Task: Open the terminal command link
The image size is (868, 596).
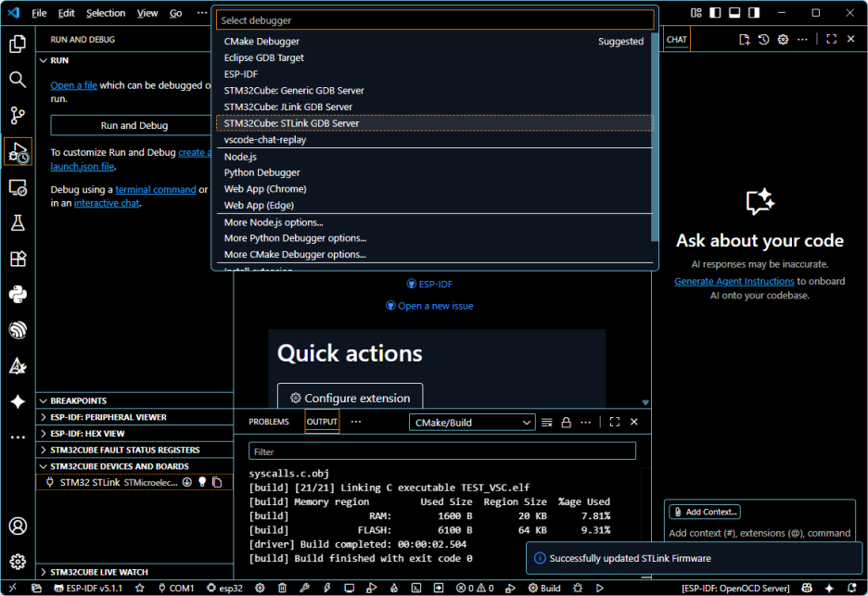Action: coord(156,189)
